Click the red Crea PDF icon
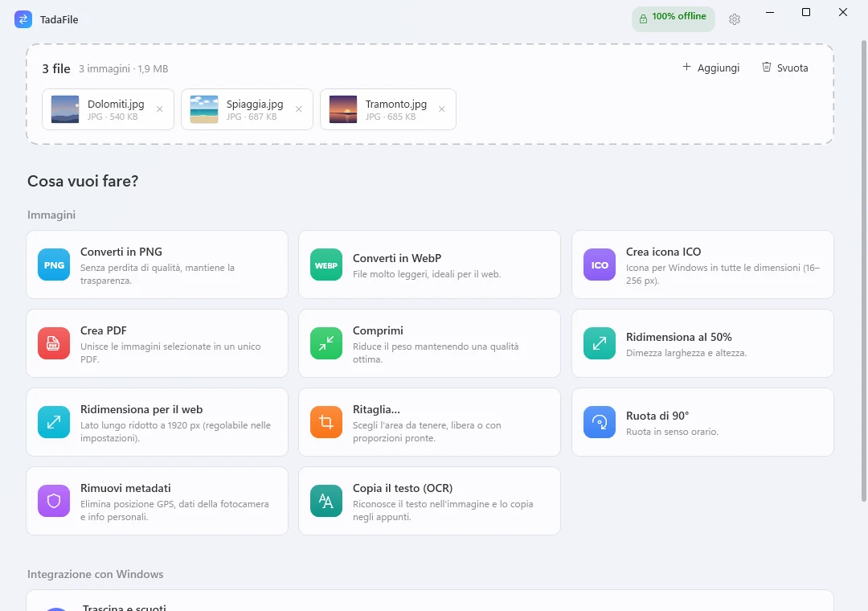This screenshot has width=868, height=611. 54,343
